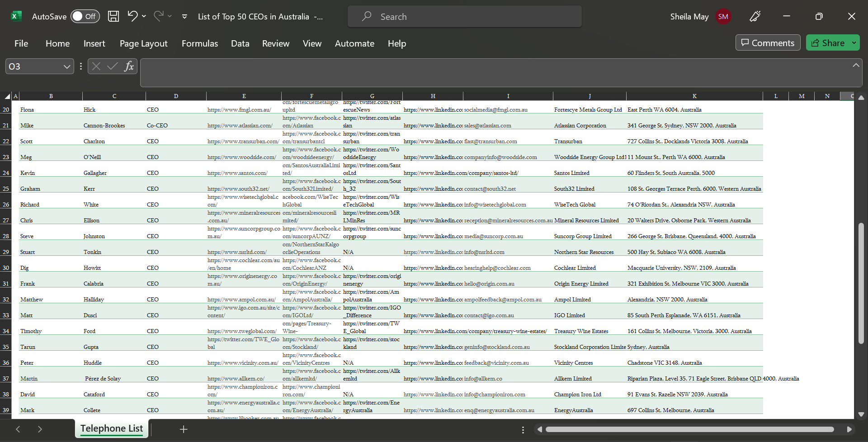Undo the last action
The height and width of the screenshot is (442, 868).
132,16
